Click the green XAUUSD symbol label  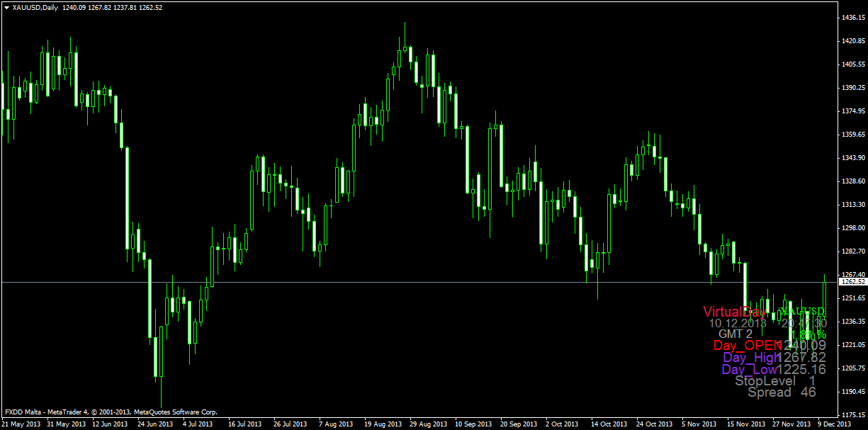tap(802, 312)
